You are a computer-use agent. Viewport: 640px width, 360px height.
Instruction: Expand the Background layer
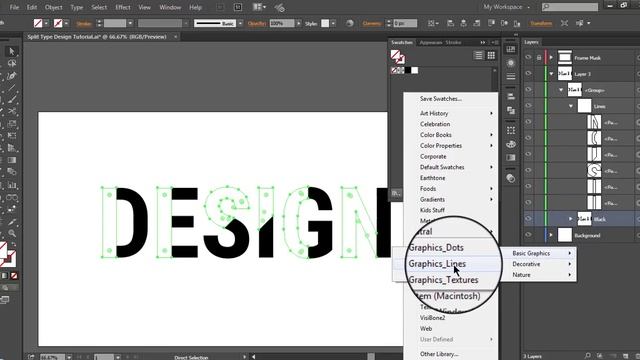pos(551,235)
